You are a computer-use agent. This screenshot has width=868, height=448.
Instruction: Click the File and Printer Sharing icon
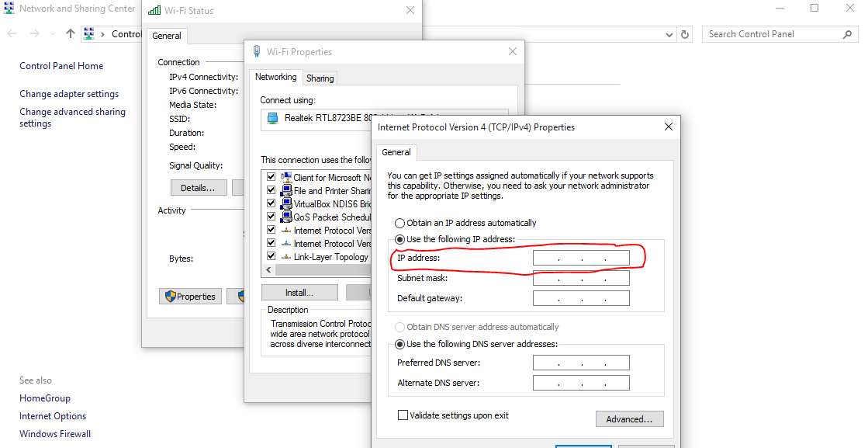point(286,190)
